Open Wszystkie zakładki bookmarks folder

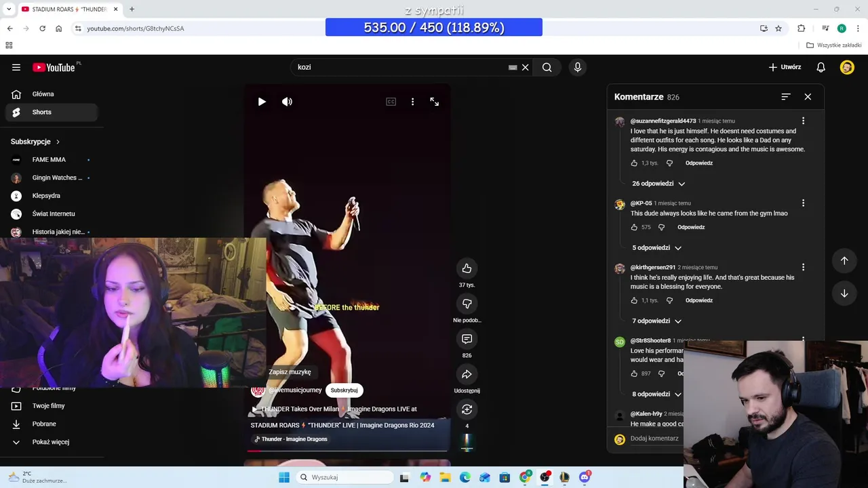pyautogui.click(x=834, y=45)
